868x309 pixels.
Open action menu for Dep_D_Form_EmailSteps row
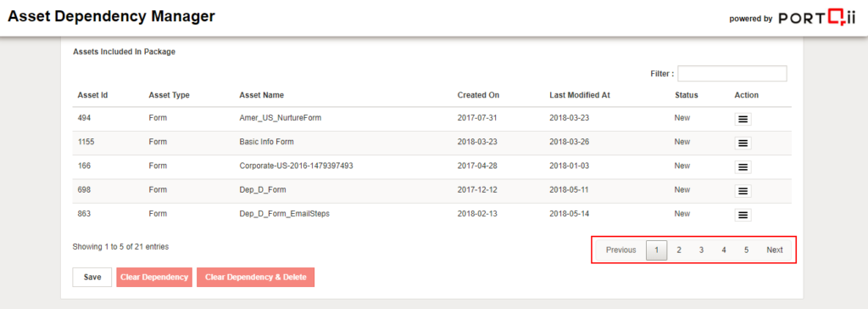[x=743, y=215]
